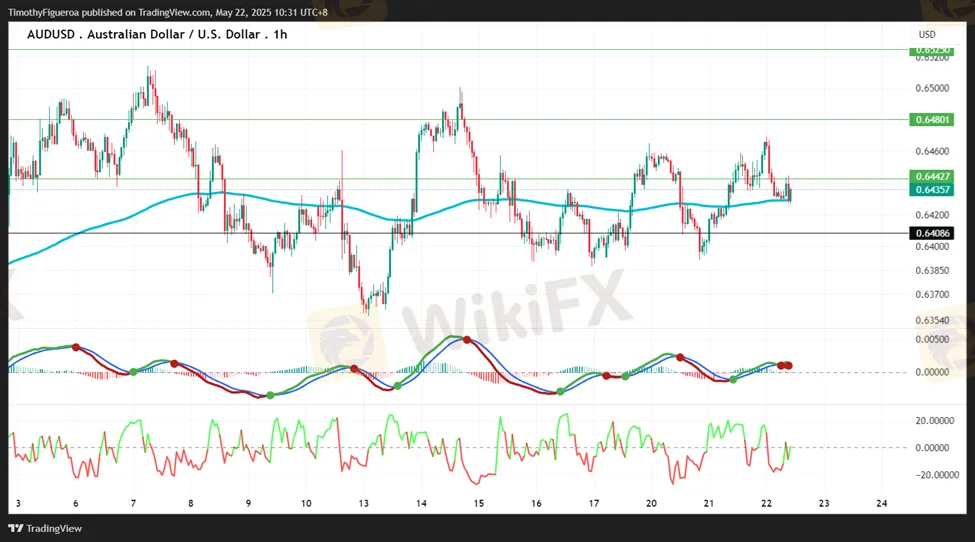Screen dimensions: 975x542
Task: Click the date label 13 on time axis
Action: (x=364, y=502)
